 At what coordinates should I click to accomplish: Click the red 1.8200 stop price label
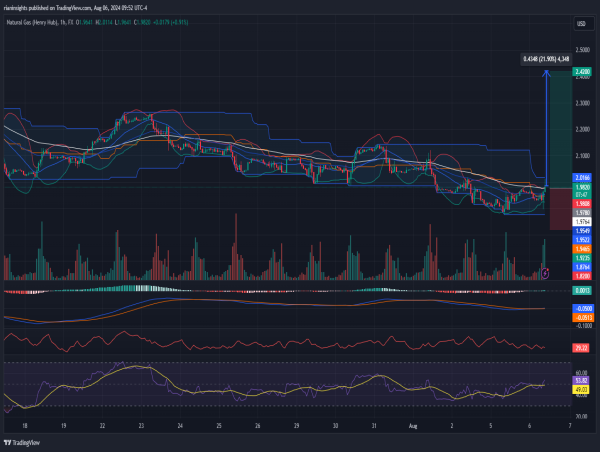click(x=582, y=276)
